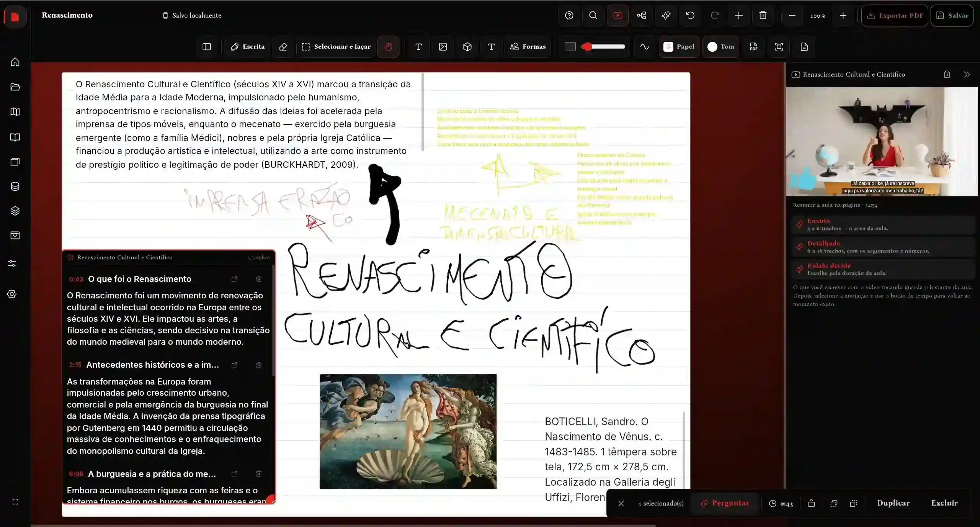The image size is (980, 527).
Task: Open the Papel paper style option
Action: pyautogui.click(x=679, y=47)
